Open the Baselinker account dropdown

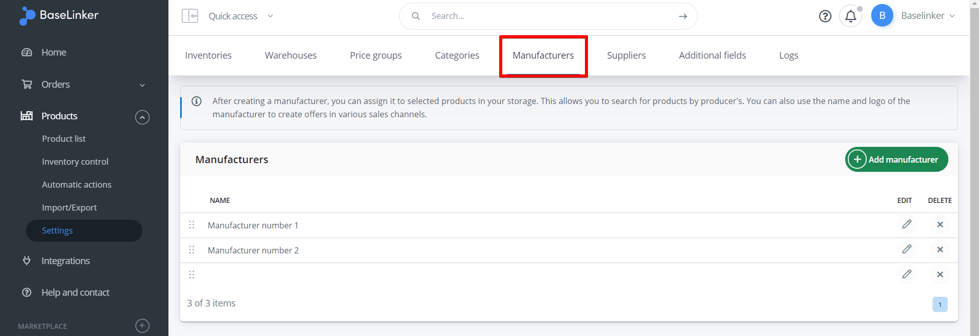(x=928, y=16)
